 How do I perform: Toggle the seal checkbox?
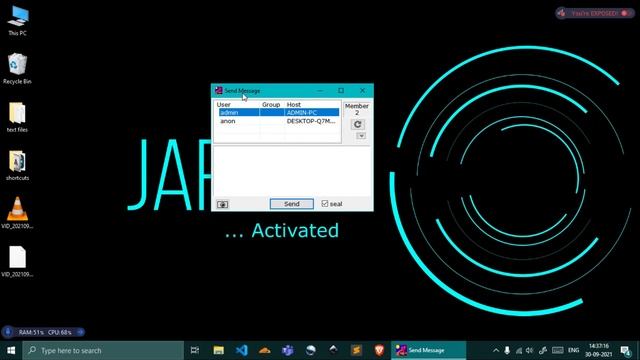[x=325, y=203]
